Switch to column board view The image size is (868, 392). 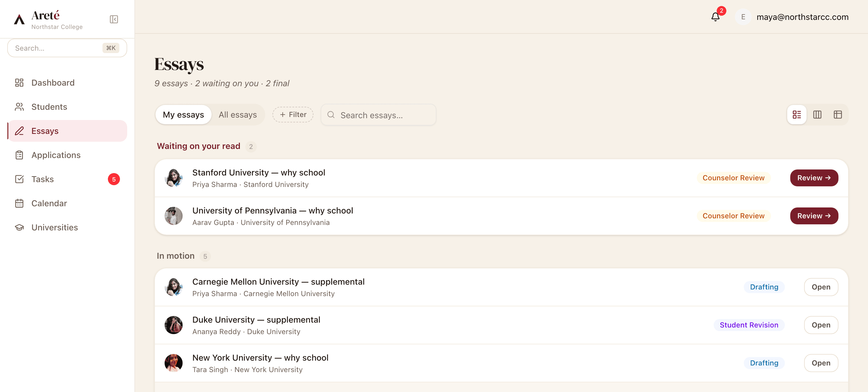pyautogui.click(x=817, y=115)
